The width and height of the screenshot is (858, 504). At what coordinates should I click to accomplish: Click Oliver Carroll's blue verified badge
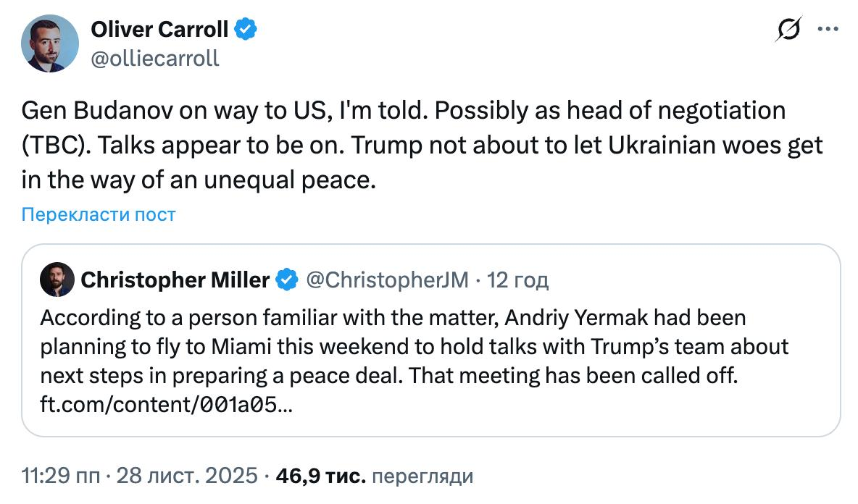[x=246, y=30]
